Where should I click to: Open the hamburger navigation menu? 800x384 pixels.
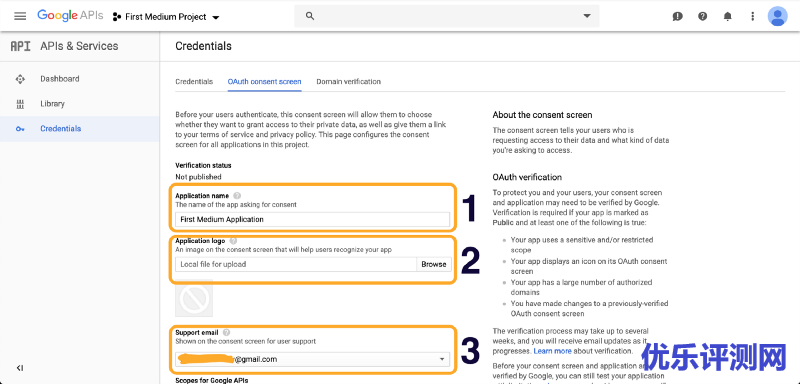20,16
